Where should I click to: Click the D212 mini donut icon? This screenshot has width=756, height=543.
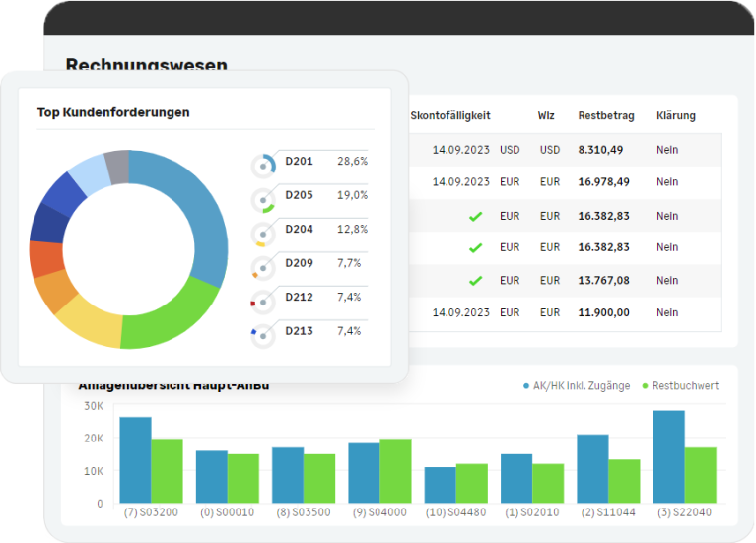263,302
